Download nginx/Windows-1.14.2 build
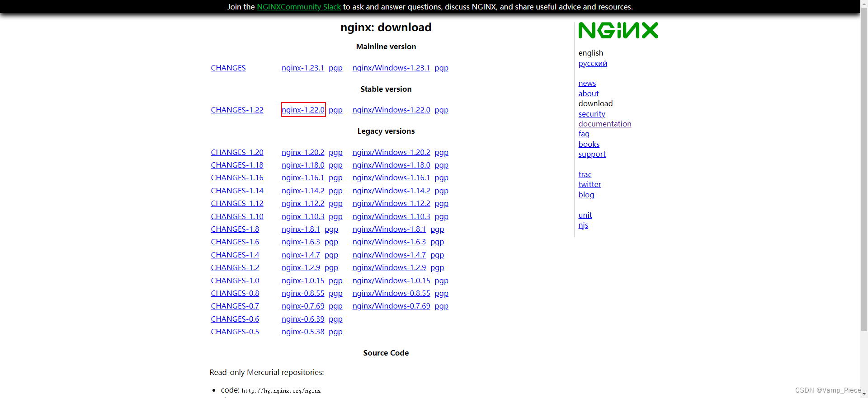This screenshot has height=398, width=868. click(392, 191)
